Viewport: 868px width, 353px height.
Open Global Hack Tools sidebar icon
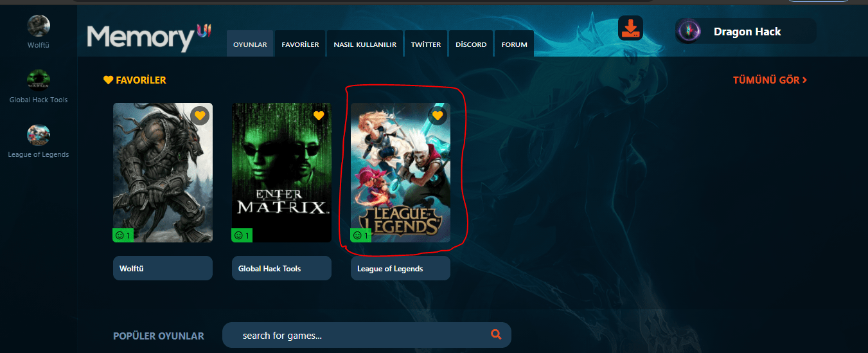(39, 80)
